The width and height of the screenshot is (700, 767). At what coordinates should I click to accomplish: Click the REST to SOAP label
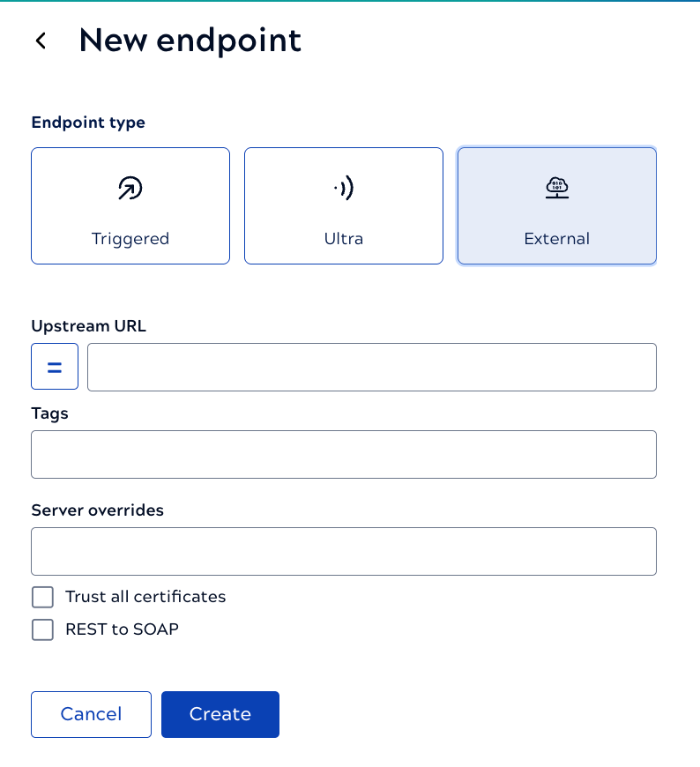(x=122, y=629)
